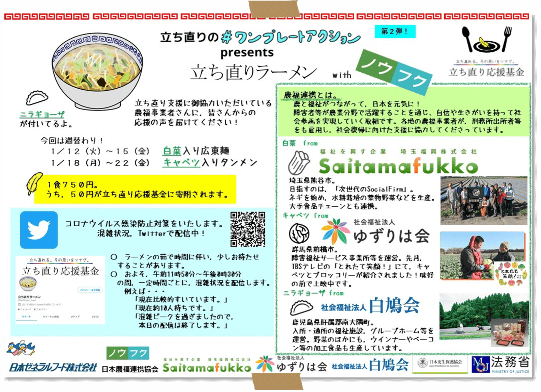Click the 日本ゼネラルフード株式会社 footer logo
The height and width of the screenshot is (392, 541).
pos(53,367)
